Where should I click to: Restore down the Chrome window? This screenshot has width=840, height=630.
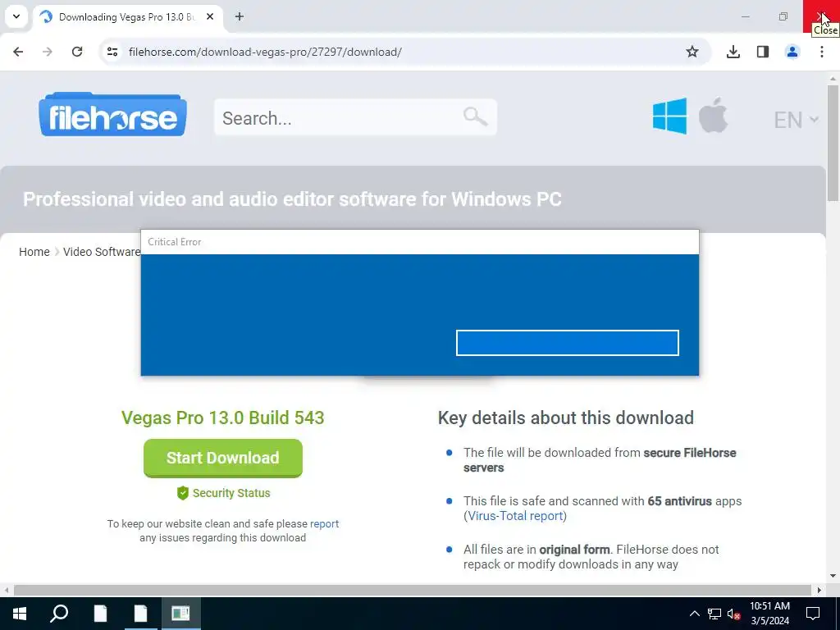(x=783, y=16)
